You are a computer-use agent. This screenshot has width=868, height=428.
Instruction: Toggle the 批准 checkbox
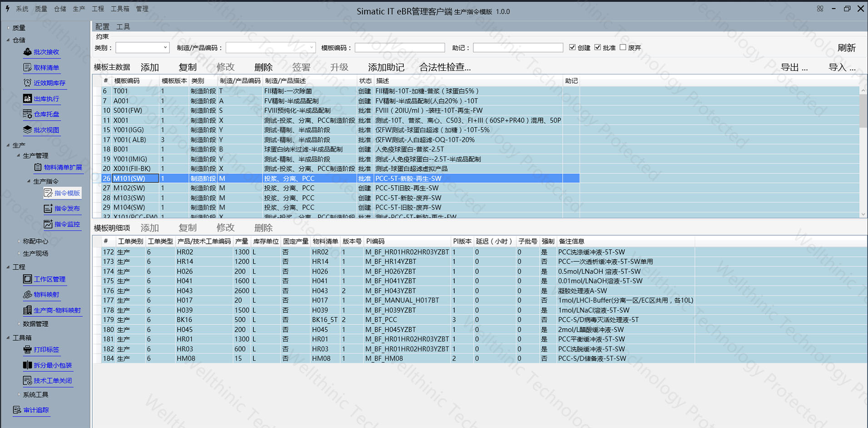[598, 47]
